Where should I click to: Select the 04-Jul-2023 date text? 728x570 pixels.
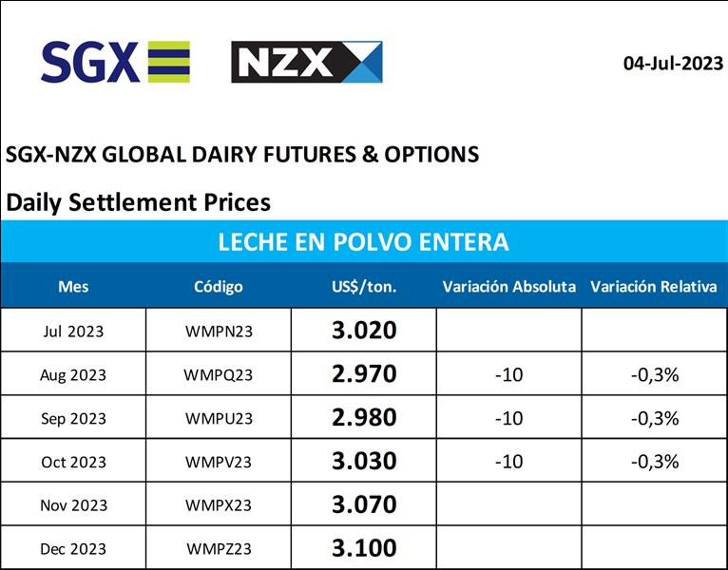pyautogui.click(x=673, y=64)
